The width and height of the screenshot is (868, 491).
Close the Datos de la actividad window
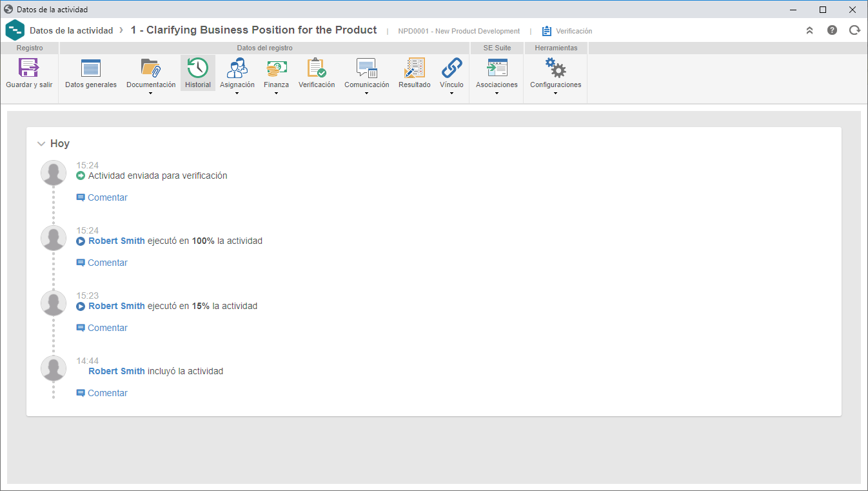[852, 10]
